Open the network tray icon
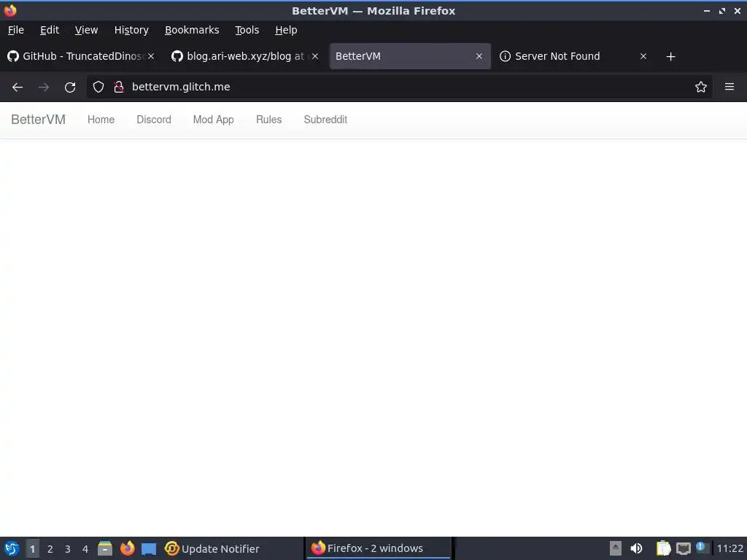Image resolution: width=747 pixels, height=560 pixels. tap(684, 548)
